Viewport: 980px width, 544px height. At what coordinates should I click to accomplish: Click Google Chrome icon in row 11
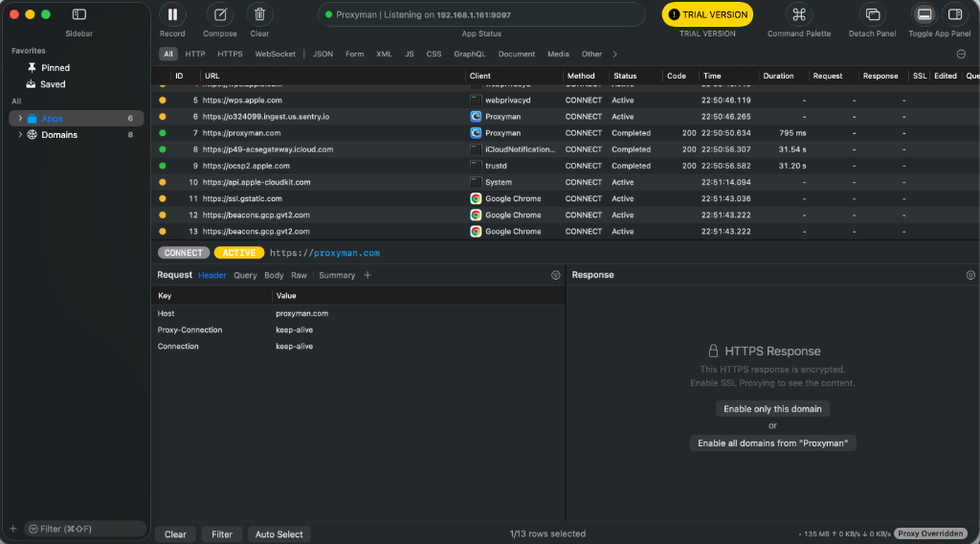(476, 198)
